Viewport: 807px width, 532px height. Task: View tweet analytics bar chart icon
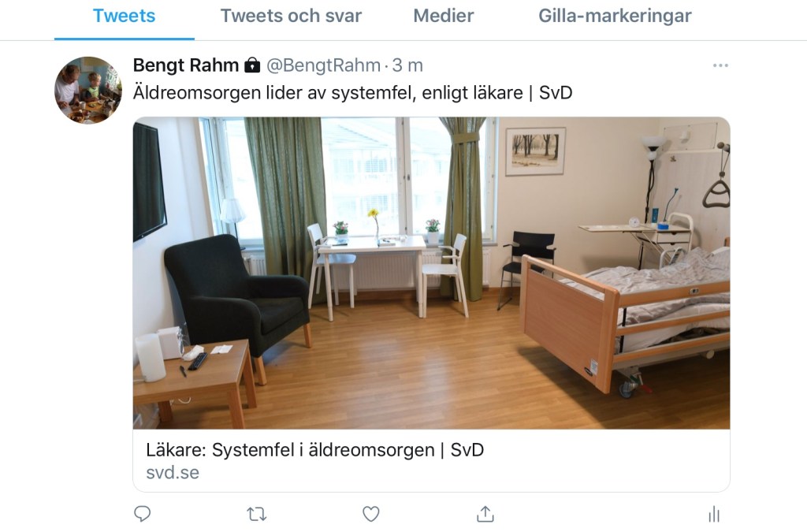[714, 513]
